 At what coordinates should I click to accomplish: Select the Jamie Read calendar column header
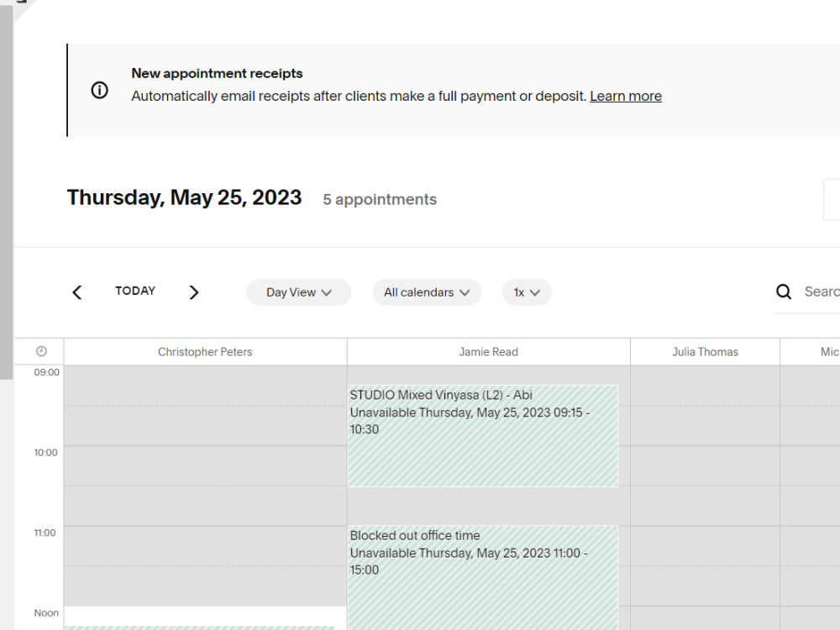pos(489,352)
